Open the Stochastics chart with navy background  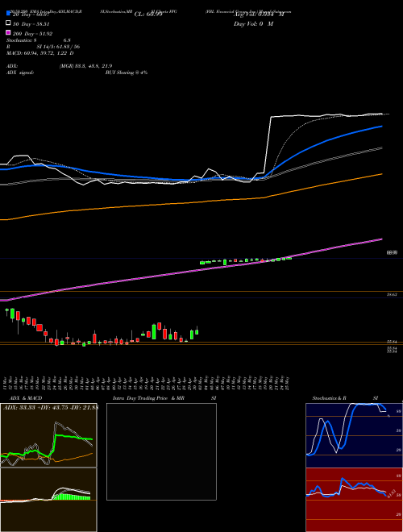pos(354,435)
